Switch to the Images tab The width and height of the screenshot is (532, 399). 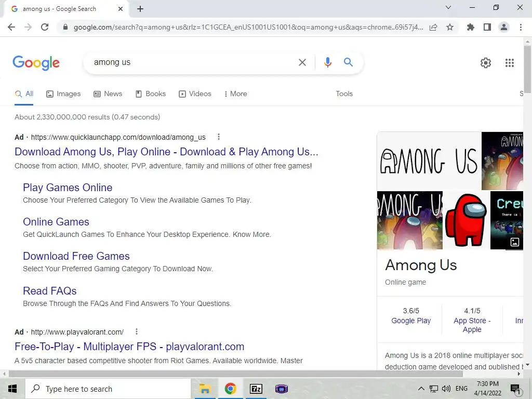pyautogui.click(x=63, y=94)
